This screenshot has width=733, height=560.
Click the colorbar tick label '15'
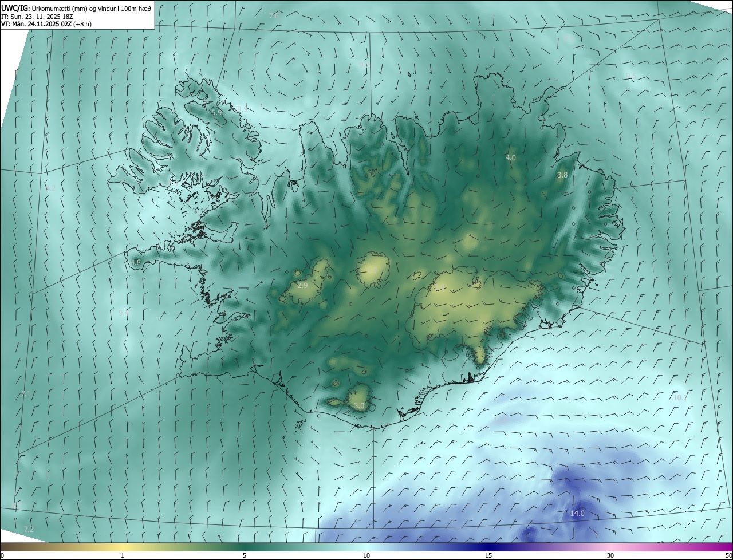[488, 555]
